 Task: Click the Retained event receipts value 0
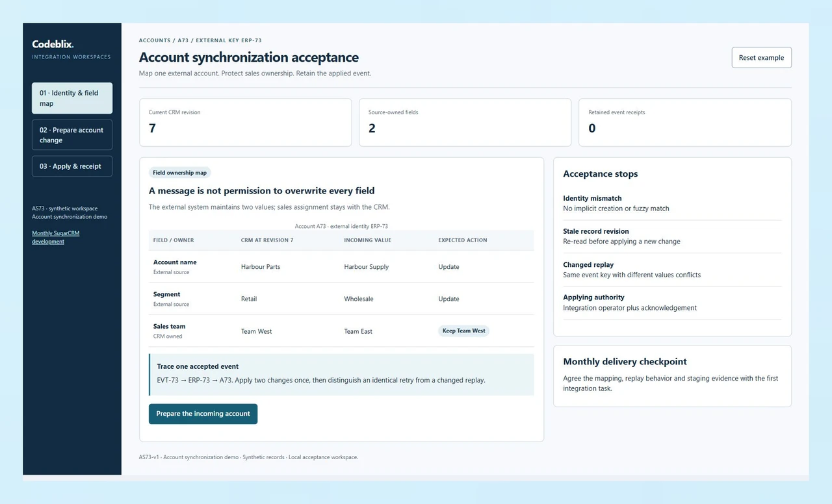coord(592,128)
